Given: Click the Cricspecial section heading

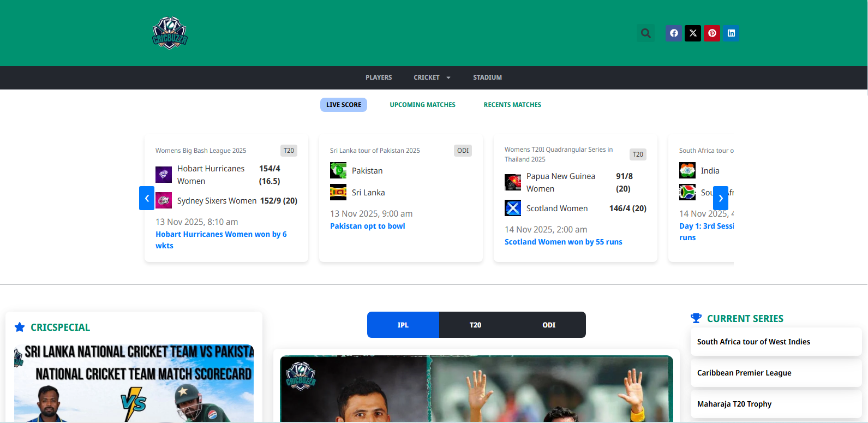Looking at the screenshot, I should (x=60, y=327).
